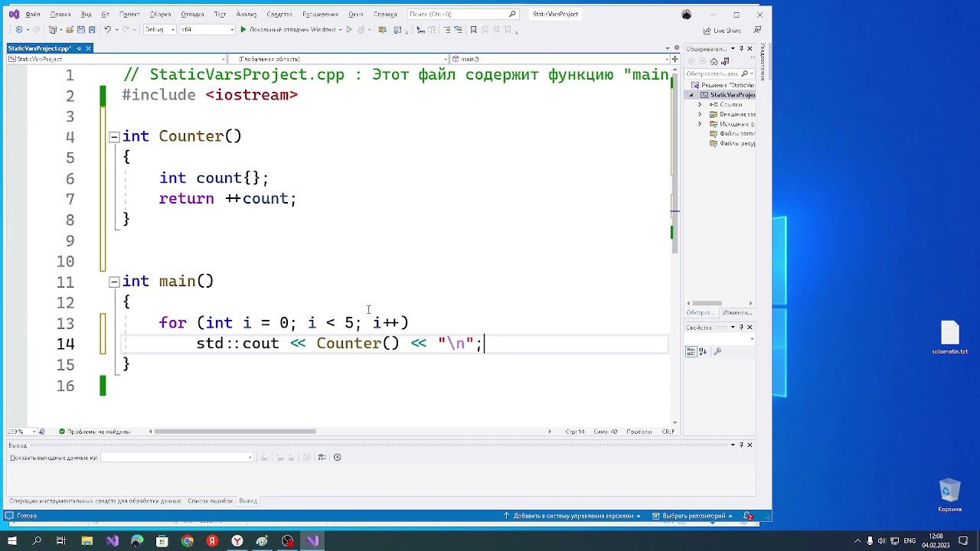
Task: Open the Справка menu
Action: tap(384, 15)
